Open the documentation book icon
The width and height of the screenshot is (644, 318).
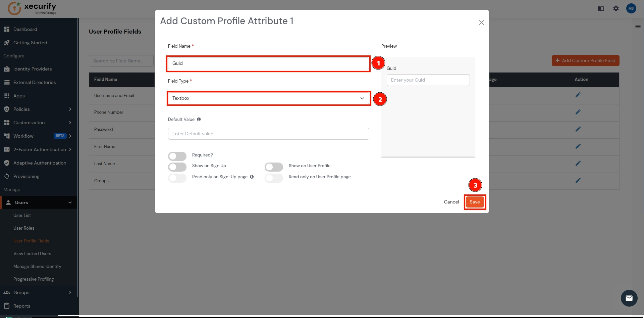point(601,8)
